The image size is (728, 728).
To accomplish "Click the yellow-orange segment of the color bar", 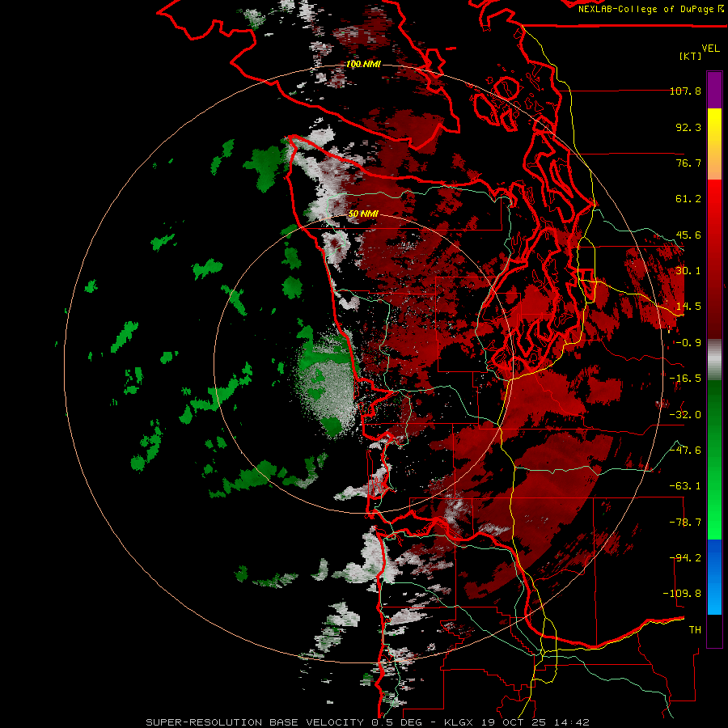I will pos(714,144).
